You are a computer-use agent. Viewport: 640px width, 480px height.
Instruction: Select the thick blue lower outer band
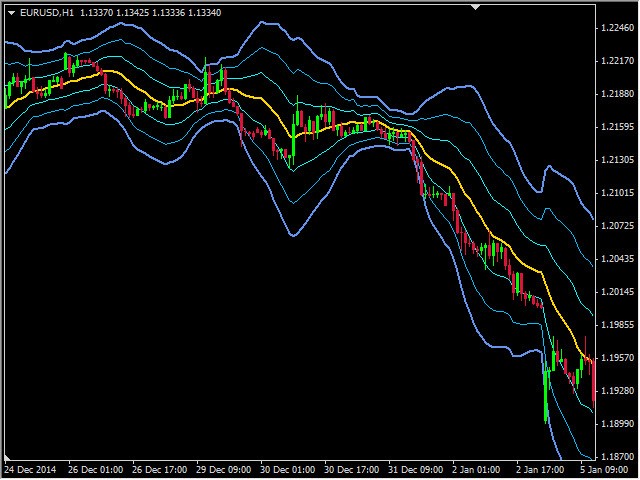coord(292,235)
